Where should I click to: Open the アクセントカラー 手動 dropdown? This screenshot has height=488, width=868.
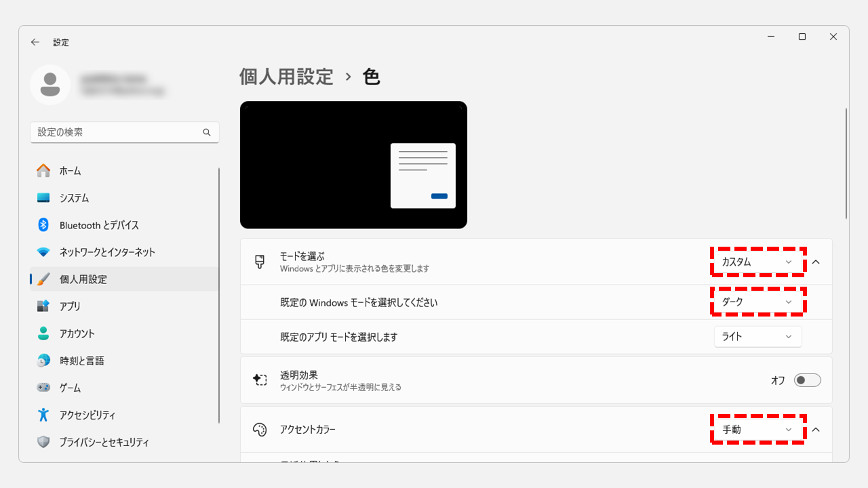(757, 430)
